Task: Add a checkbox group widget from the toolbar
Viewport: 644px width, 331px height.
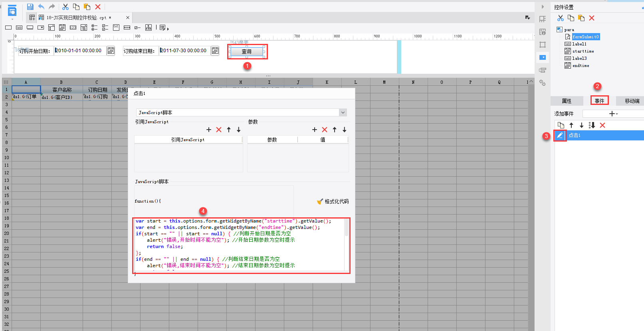Action: (105, 28)
